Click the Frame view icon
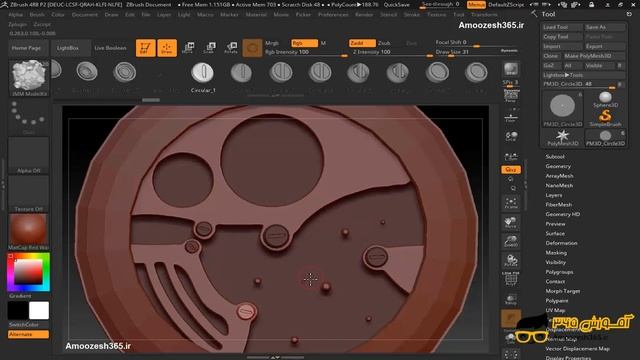The image size is (640, 360). click(511, 203)
